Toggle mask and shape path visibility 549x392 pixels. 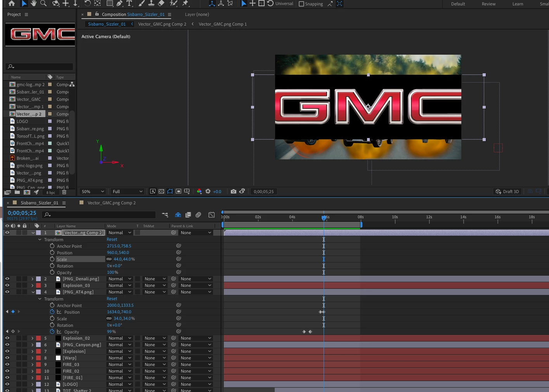point(170,192)
